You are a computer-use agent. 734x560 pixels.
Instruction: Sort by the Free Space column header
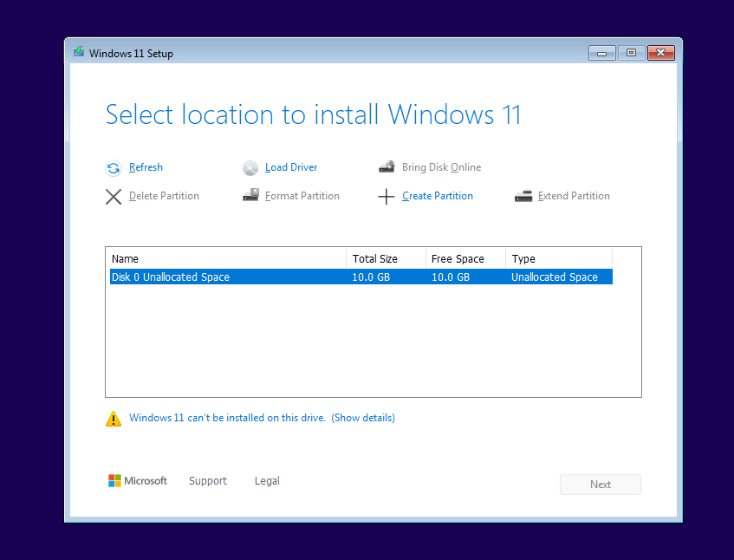pos(465,258)
